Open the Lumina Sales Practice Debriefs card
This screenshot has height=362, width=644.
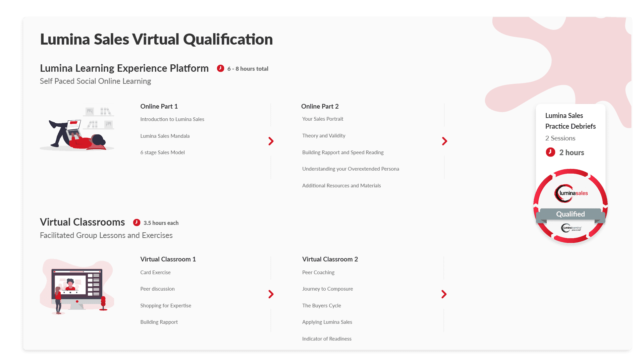click(570, 134)
